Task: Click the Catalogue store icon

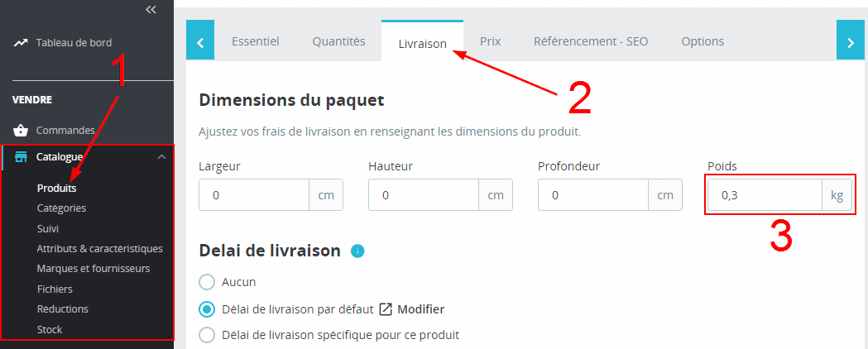Action: (x=22, y=156)
